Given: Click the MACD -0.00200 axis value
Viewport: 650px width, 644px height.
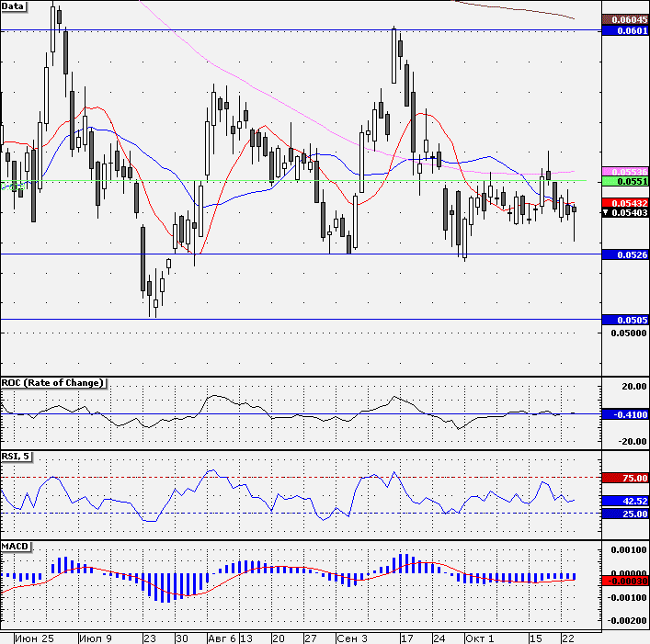Looking at the screenshot, I should click(627, 620).
